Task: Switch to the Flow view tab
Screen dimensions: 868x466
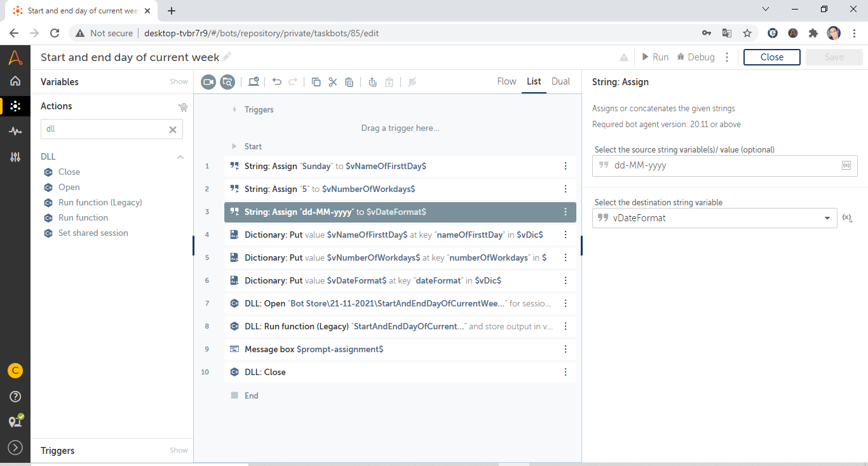Action: click(506, 81)
